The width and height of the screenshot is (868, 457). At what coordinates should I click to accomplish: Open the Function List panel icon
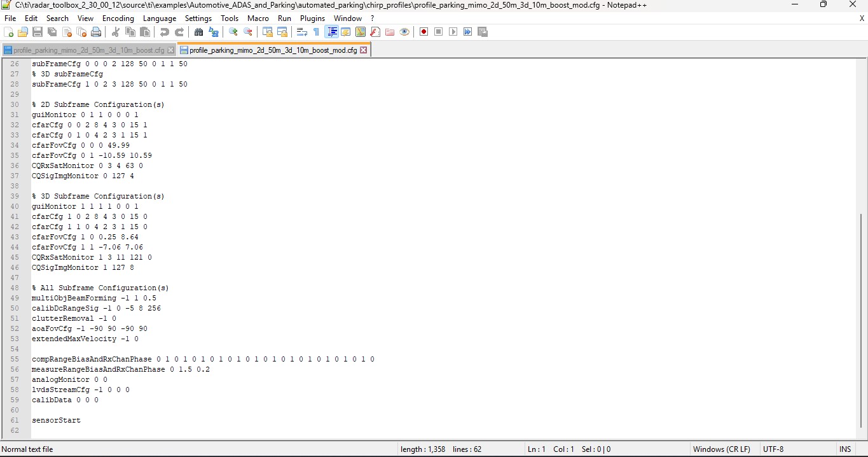tap(375, 32)
